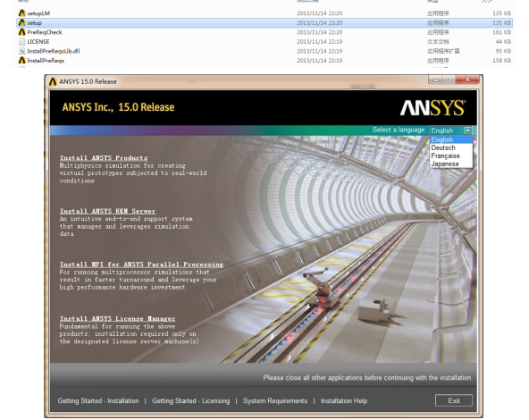529x420 pixels.
Task: Open Getting Started - Licensing guide
Action: [x=191, y=400]
